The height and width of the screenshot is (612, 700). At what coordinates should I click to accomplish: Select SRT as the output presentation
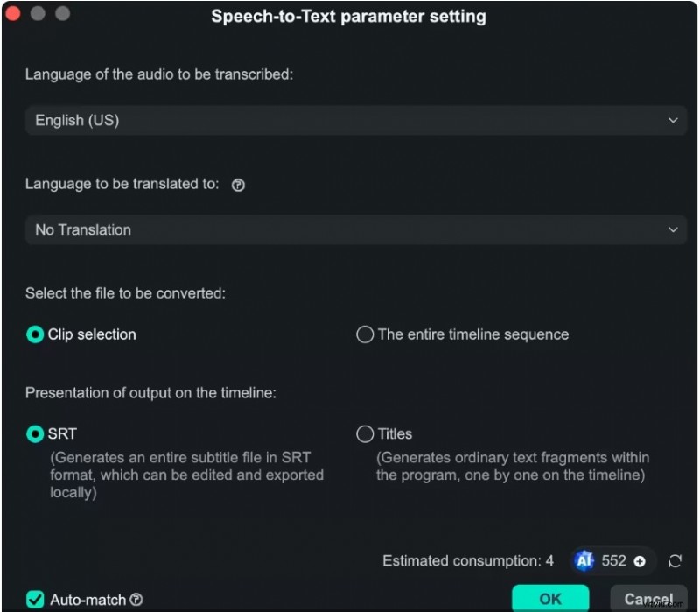pos(35,433)
